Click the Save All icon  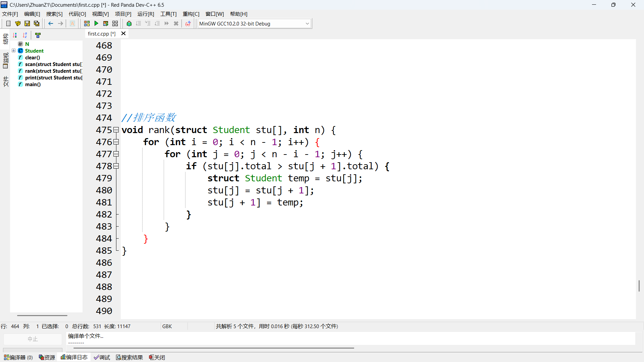click(x=37, y=23)
